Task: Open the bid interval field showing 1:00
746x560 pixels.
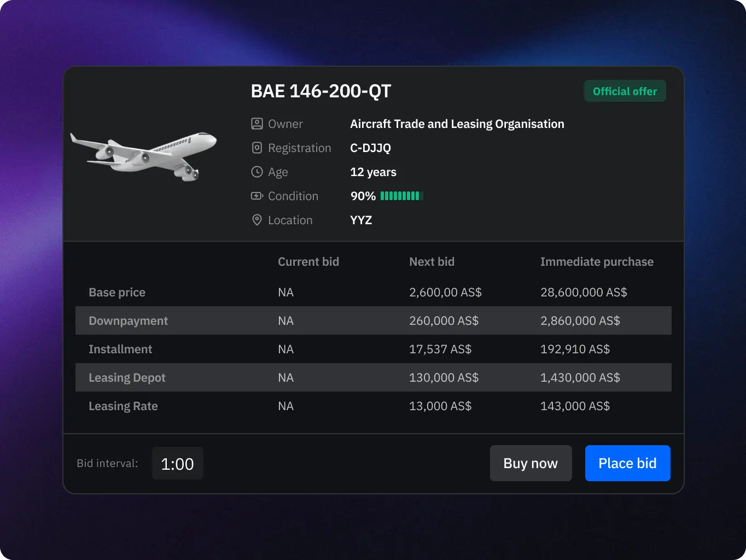Action: 177,463
